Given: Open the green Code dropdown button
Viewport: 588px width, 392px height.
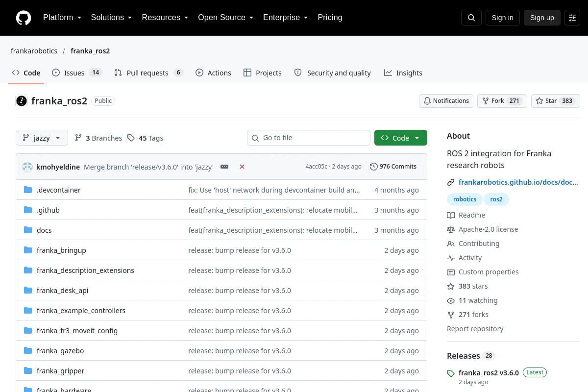Looking at the screenshot, I should click(x=401, y=138).
